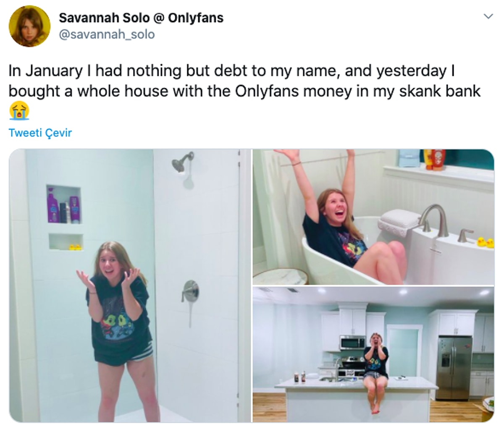Open the kitchen photo at bottom right

tap(373, 354)
